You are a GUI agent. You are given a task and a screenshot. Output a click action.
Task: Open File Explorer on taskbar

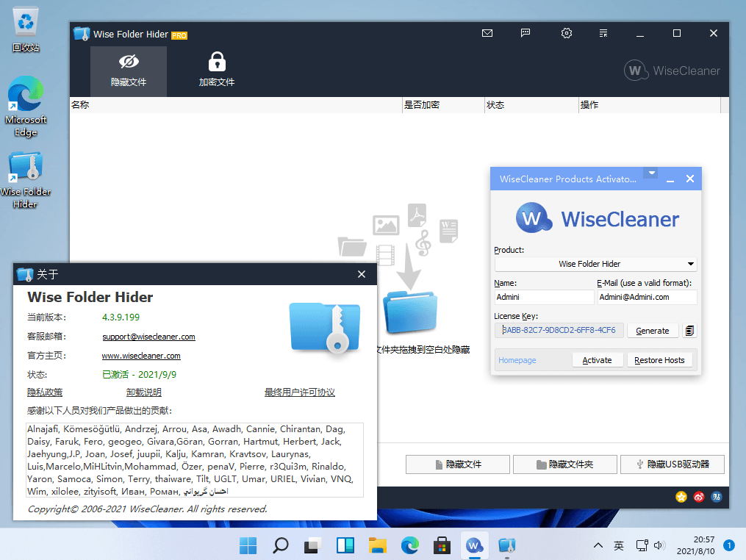pyautogui.click(x=377, y=545)
